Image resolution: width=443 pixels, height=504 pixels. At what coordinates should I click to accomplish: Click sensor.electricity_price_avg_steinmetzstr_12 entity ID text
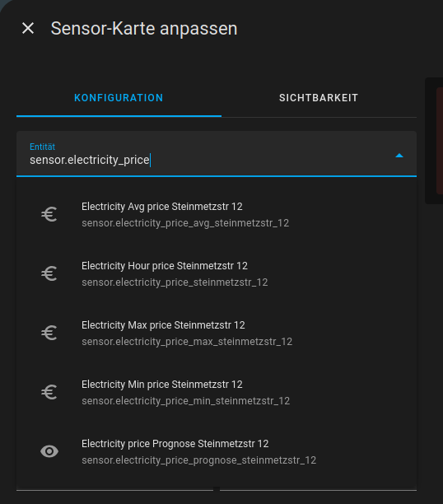pos(185,223)
